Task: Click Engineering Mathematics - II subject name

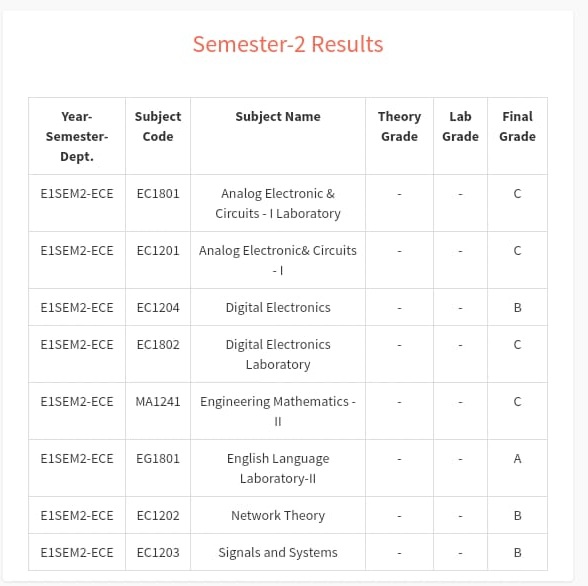Action: [x=278, y=412]
